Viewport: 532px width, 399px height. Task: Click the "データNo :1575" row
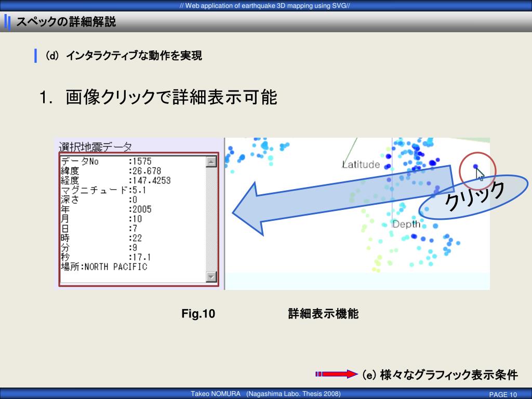click(x=106, y=161)
